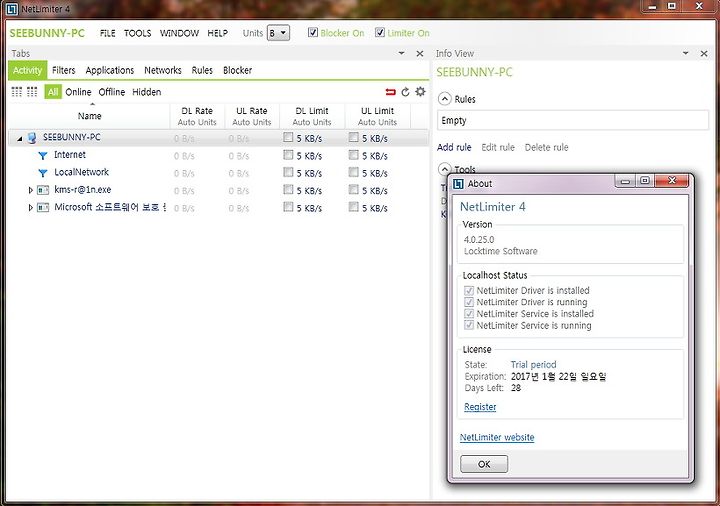Maximize the About dialog
This screenshot has width=720, height=506.
click(x=645, y=180)
